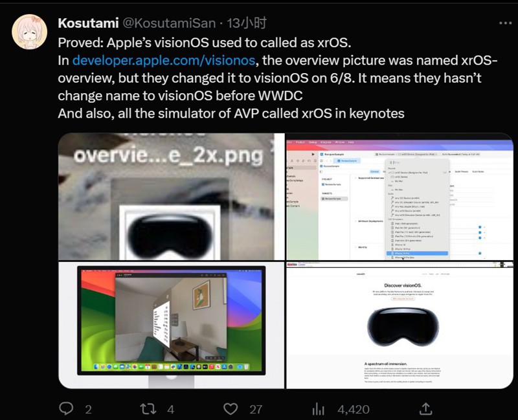Open the three-dot more options menu
This screenshot has width=518, height=420.
[506, 23]
